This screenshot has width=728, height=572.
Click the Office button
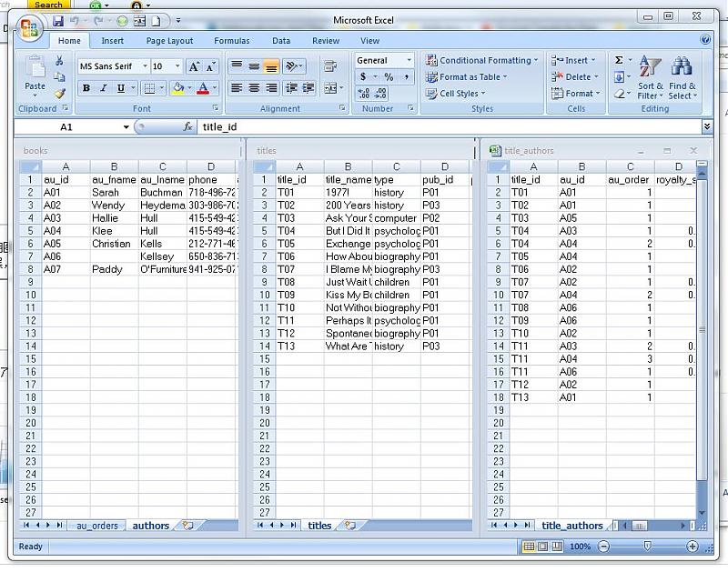tap(29, 28)
